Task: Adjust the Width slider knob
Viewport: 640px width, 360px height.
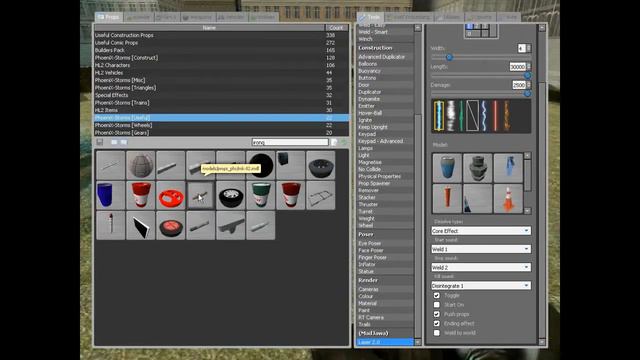Action: 449,57
